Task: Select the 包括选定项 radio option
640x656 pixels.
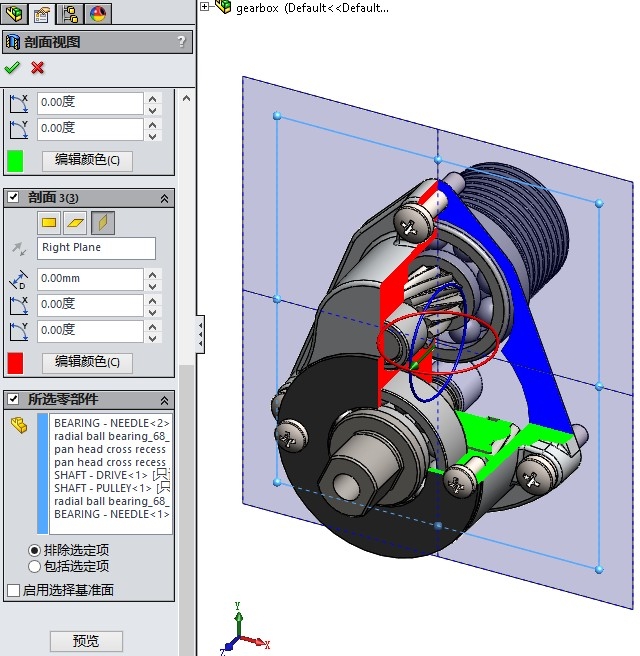Action: coord(35,566)
